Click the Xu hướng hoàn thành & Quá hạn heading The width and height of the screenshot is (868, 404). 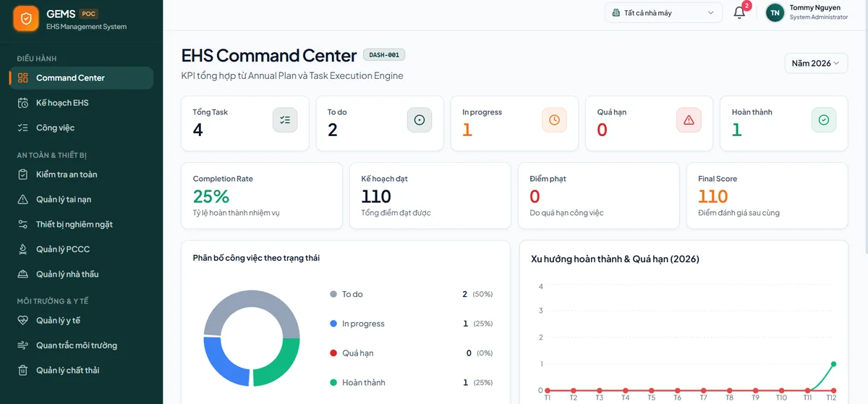[615, 259]
